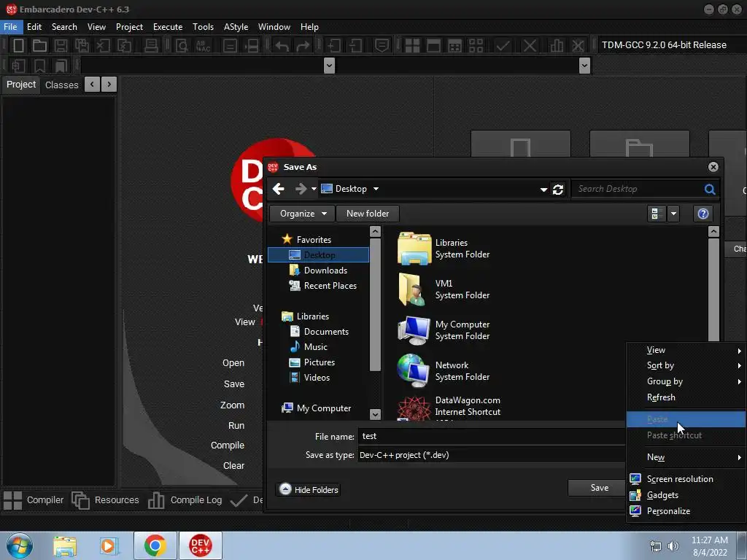This screenshot has height=560, width=747.
Task: Click the Find magnifier toolbar icon
Action: pos(182,46)
